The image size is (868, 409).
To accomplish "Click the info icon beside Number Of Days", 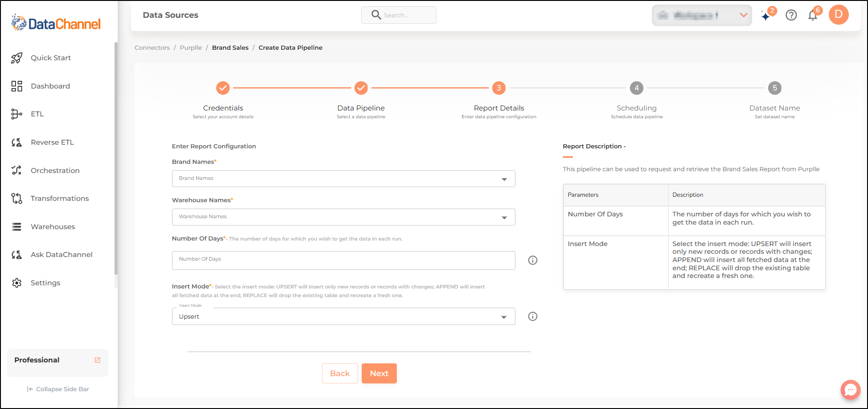I will (533, 260).
